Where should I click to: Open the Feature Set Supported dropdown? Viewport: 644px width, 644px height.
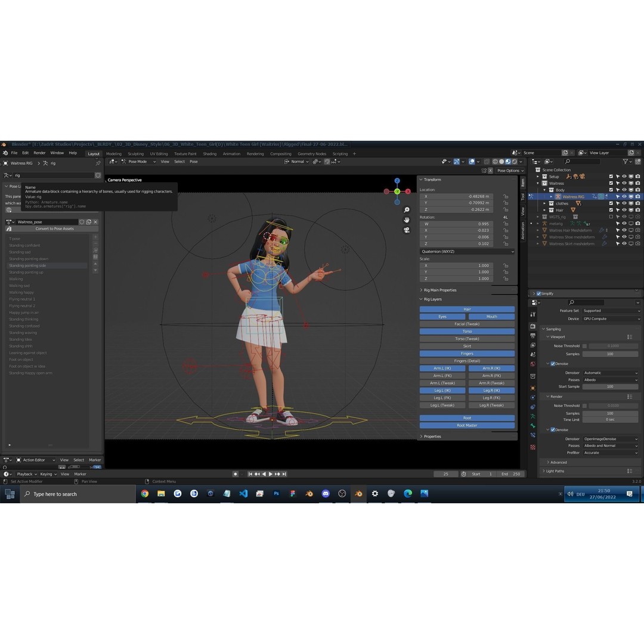pos(611,311)
